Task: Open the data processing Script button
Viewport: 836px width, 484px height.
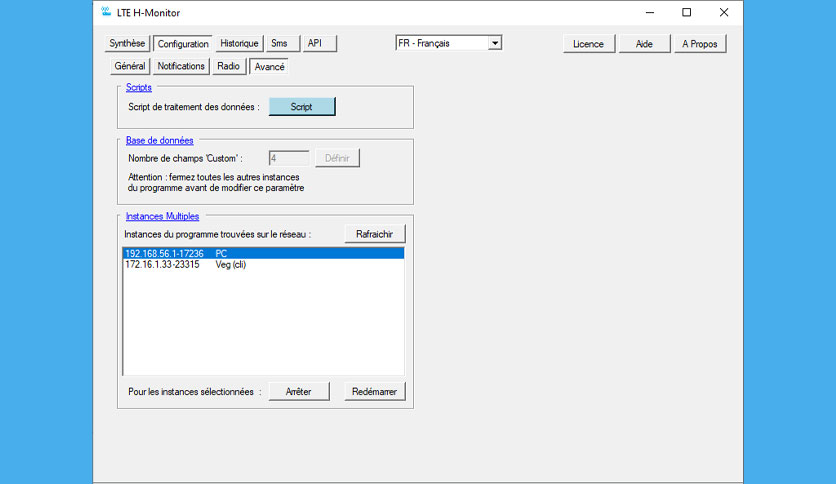Action: pyautogui.click(x=302, y=107)
